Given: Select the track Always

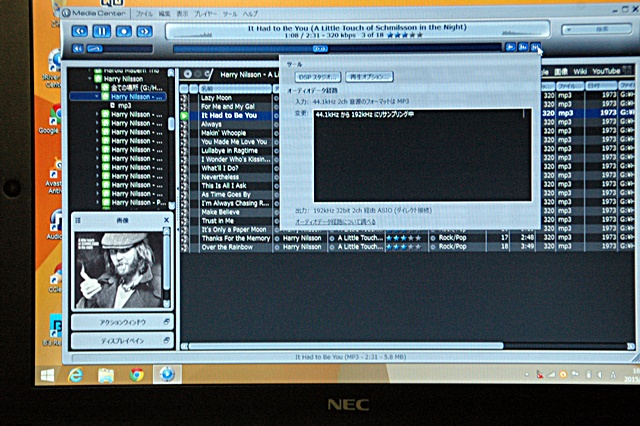Looking at the screenshot, I should (211, 124).
